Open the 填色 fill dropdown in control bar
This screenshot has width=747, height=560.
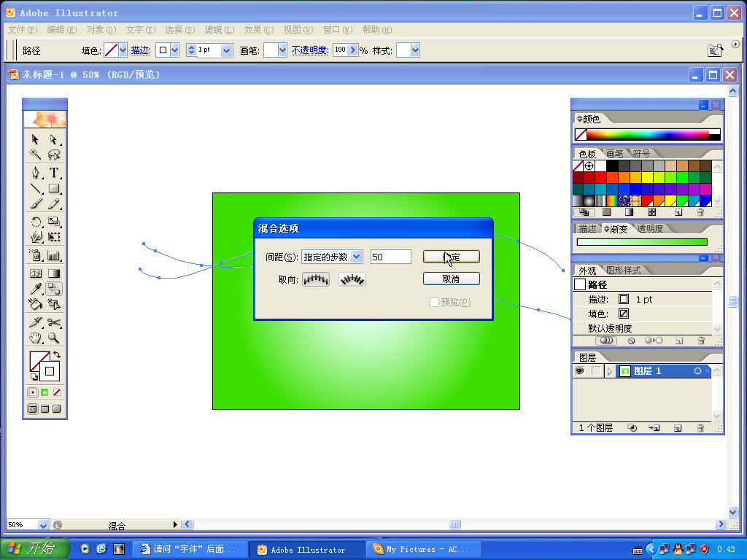(x=123, y=50)
